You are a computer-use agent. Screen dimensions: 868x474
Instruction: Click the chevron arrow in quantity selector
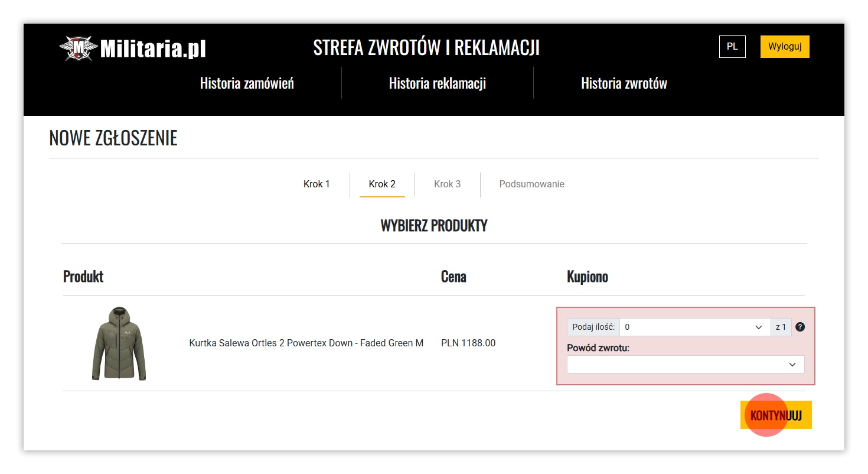pos(759,327)
